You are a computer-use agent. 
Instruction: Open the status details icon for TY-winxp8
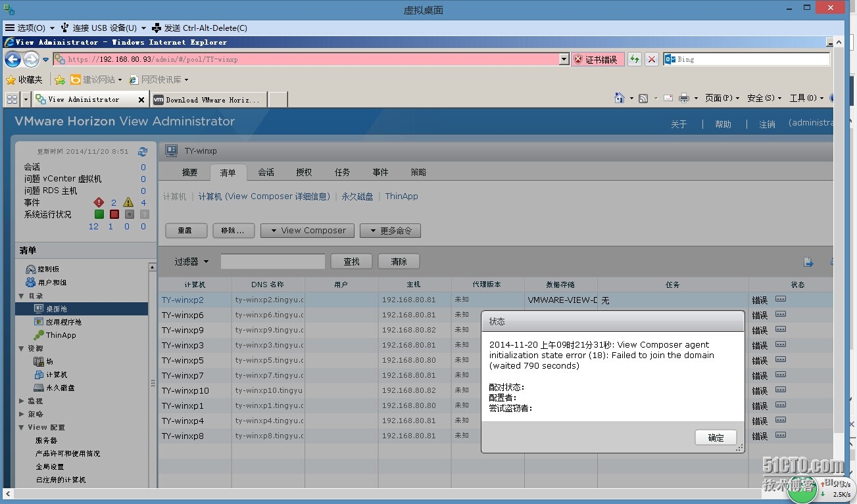[x=781, y=435]
